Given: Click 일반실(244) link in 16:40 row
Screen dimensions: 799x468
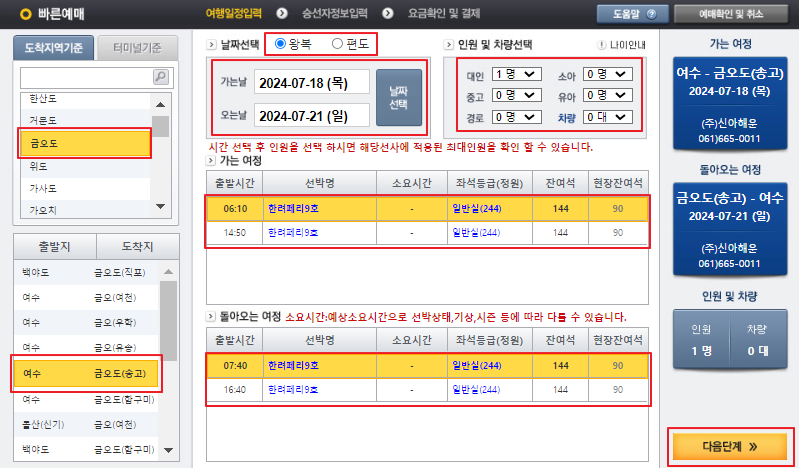Looking at the screenshot, I should tap(476, 390).
